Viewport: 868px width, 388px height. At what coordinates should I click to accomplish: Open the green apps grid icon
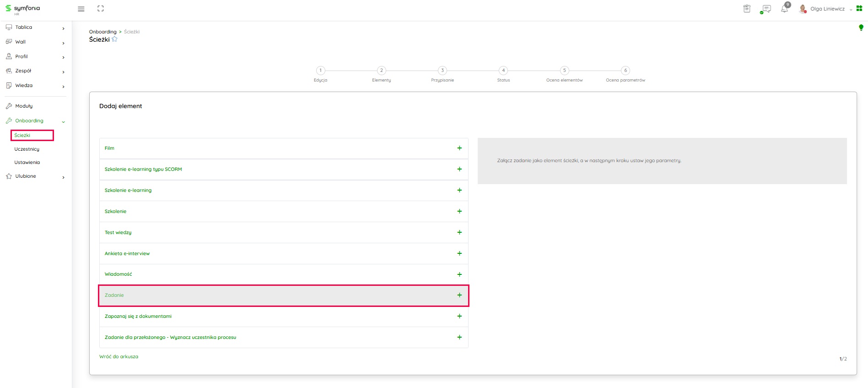[859, 9]
